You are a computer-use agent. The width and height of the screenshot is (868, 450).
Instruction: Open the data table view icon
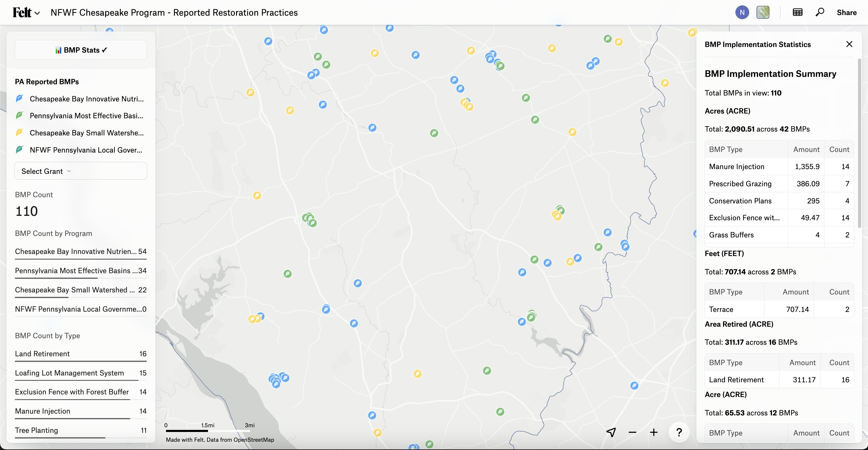pos(798,12)
